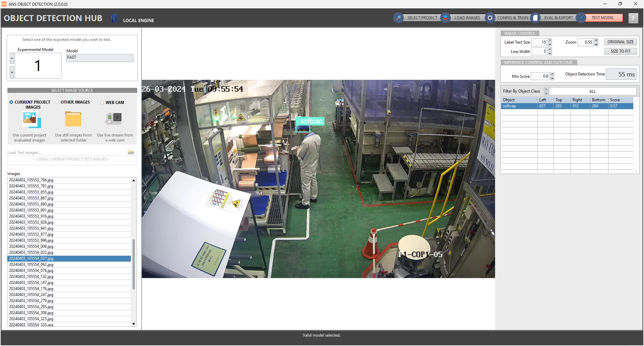Image resolution: width=644 pixels, height=346 pixels.
Task: Select the Current Project Images radio button
Action: [11, 102]
